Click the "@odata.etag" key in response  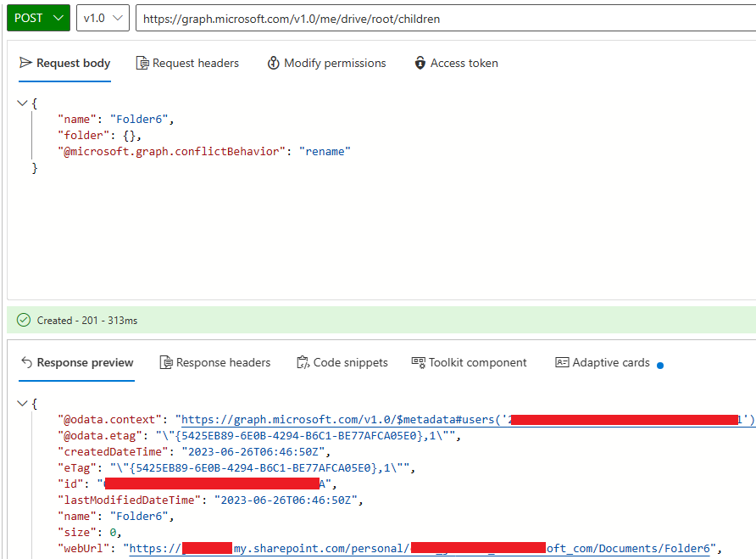tap(100, 436)
